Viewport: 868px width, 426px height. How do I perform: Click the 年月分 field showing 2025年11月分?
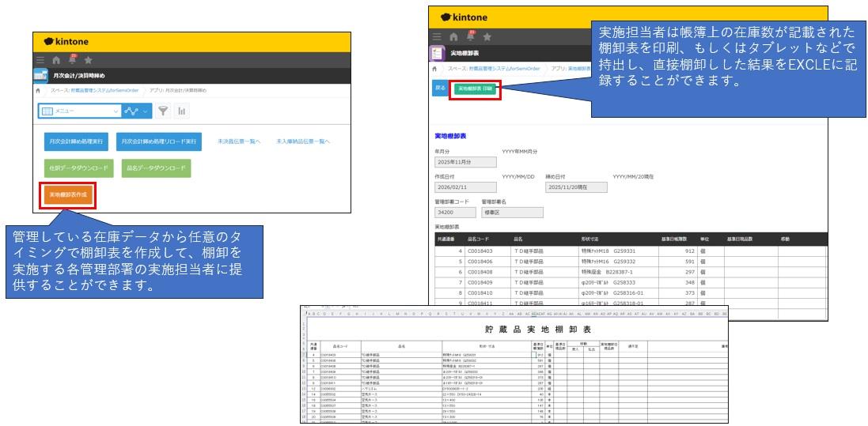point(466,162)
